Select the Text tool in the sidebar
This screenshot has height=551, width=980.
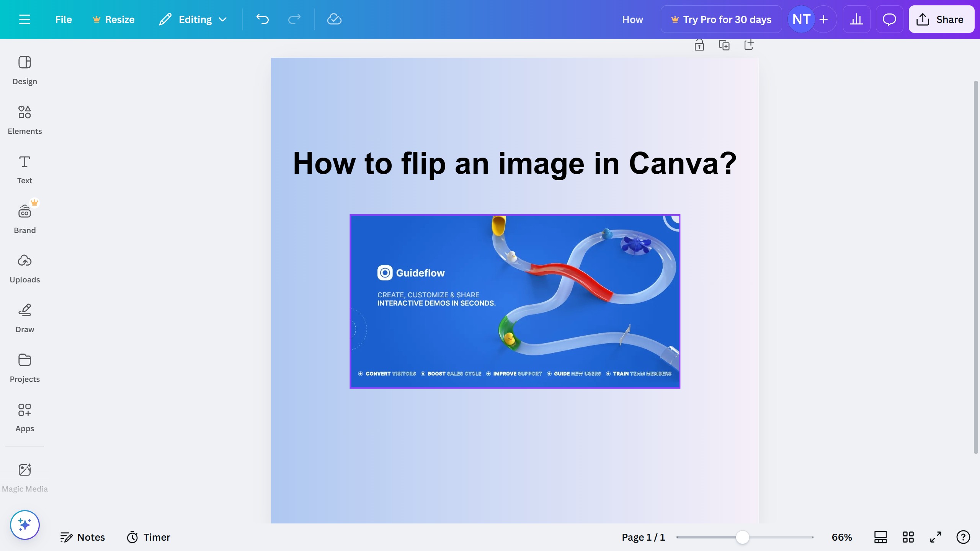[24, 168]
